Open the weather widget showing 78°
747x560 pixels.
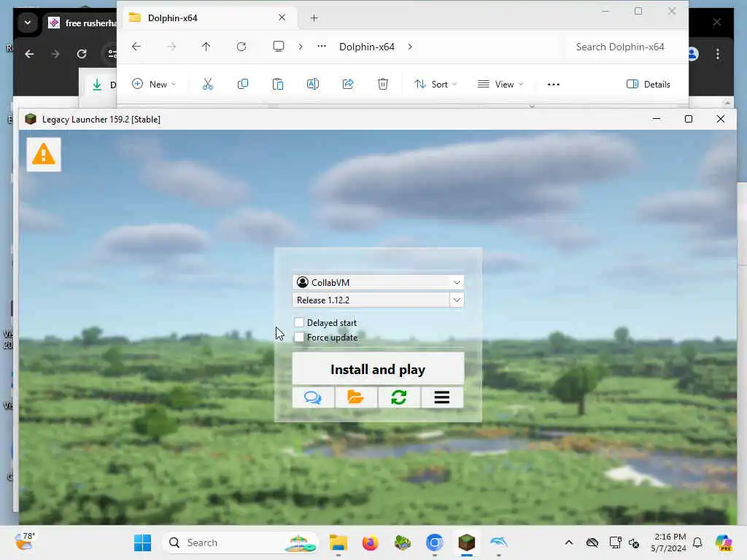pos(25,542)
